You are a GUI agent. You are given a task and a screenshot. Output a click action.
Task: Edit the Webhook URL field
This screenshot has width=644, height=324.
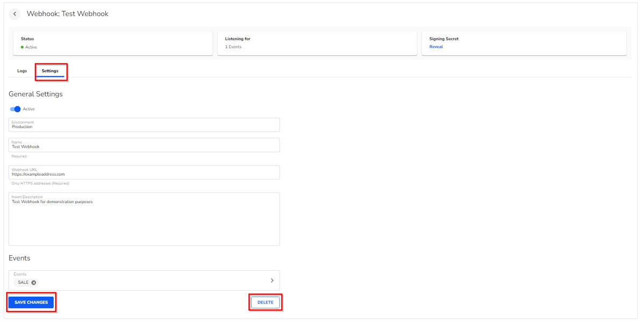click(144, 173)
